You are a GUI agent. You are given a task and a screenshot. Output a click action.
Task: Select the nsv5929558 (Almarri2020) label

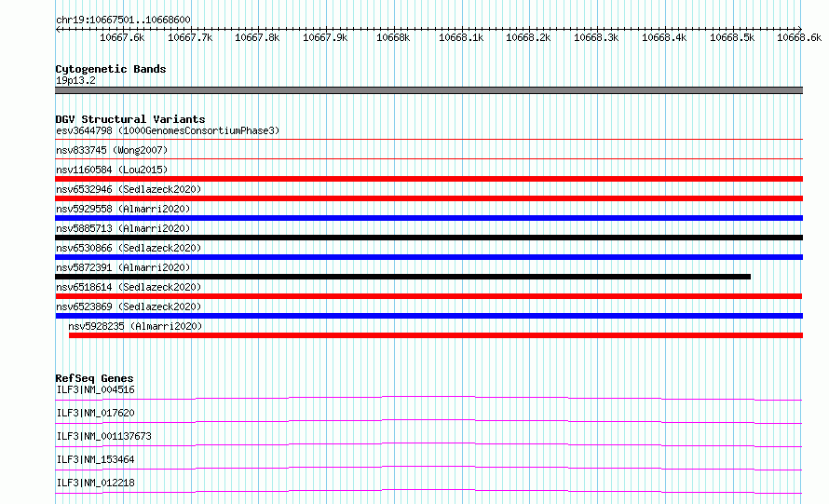123,209
